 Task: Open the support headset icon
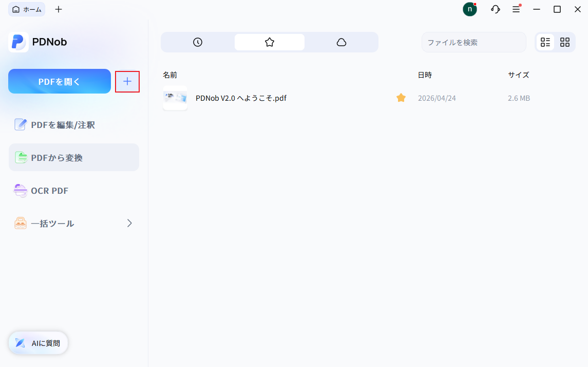496,9
